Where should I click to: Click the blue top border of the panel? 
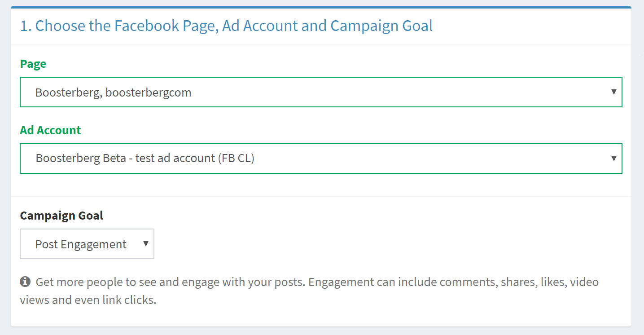(x=321, y=7)
